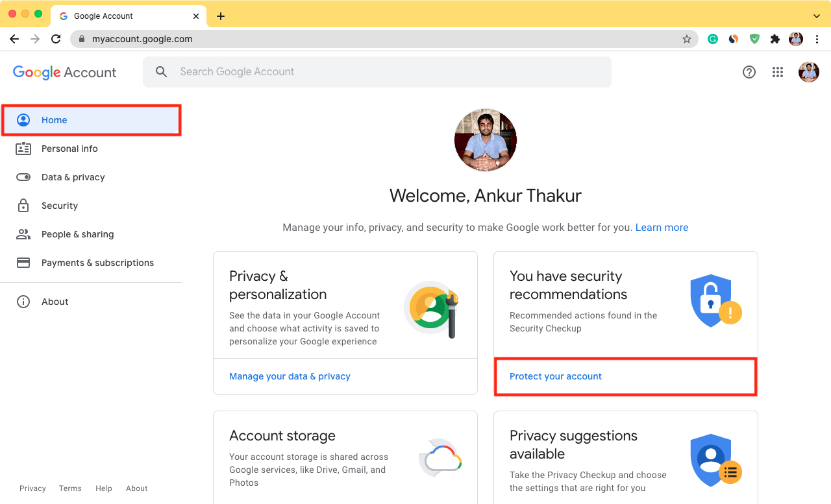Click the address bar URL
Viewport: 831px width, 504px height.
coord(142,39)
